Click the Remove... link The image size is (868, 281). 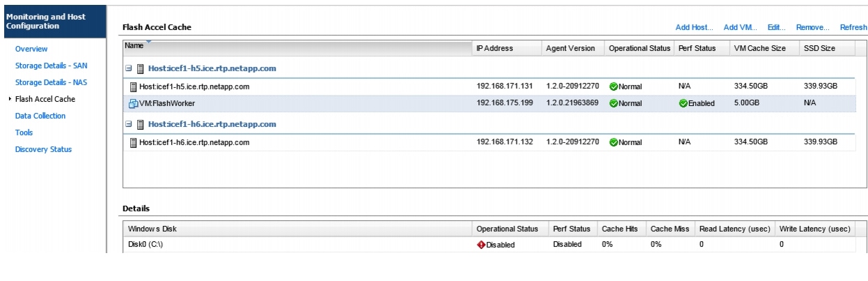[x=812, y=28]
